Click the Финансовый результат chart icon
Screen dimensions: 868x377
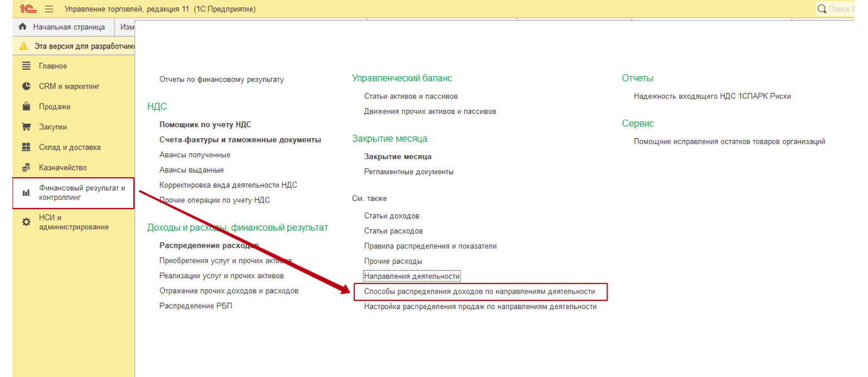pos(26,193)
